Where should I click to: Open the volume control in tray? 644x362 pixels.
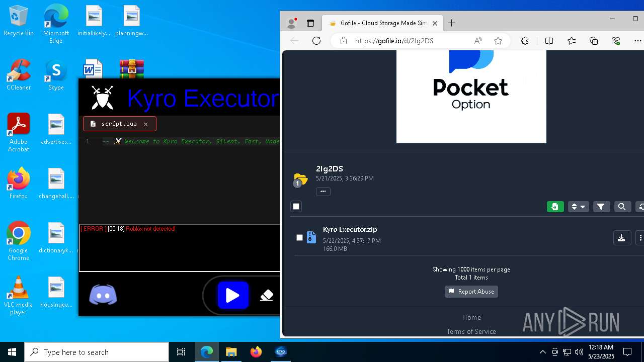point(579,352)
